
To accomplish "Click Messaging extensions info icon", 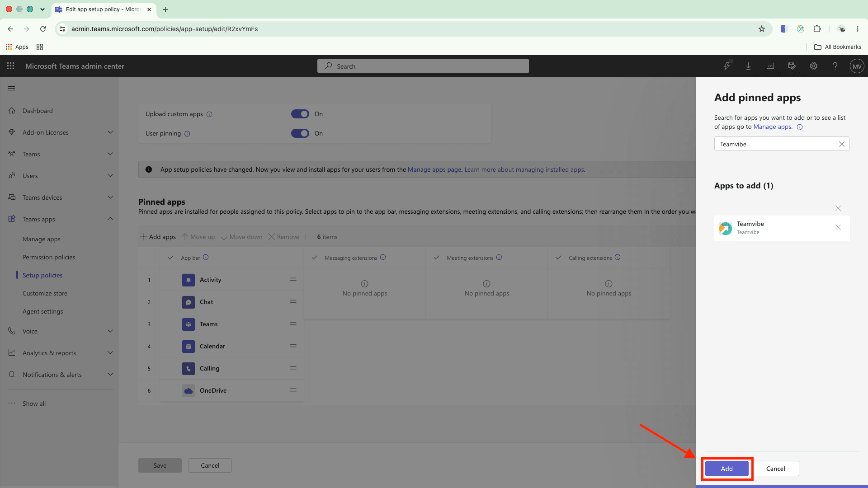I will pos(383,258).
